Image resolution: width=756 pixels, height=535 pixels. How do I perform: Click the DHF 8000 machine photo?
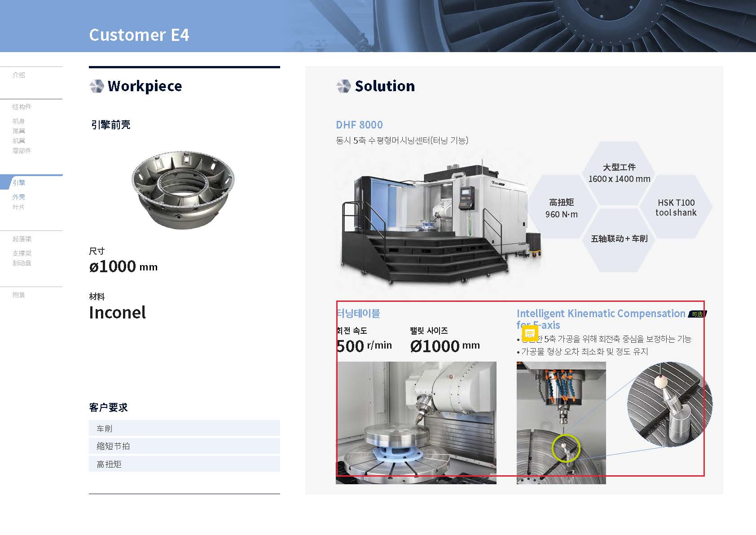[x=440, y=222]
